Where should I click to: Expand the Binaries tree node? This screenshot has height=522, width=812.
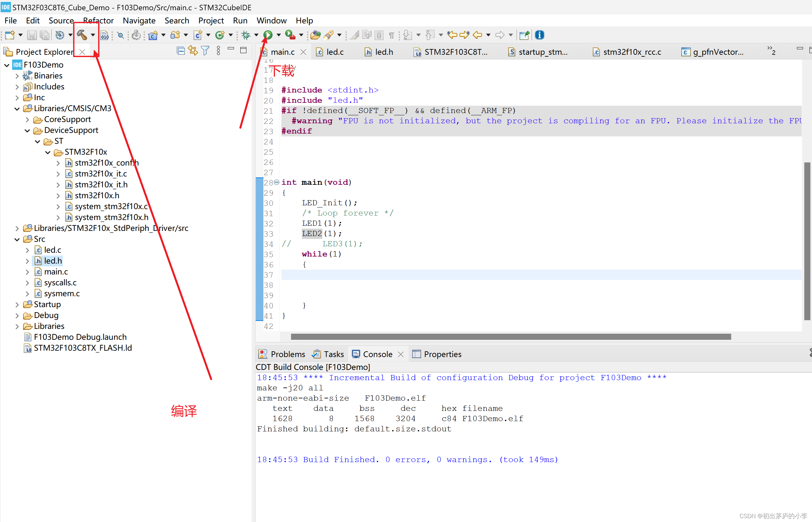pos(17,76)
